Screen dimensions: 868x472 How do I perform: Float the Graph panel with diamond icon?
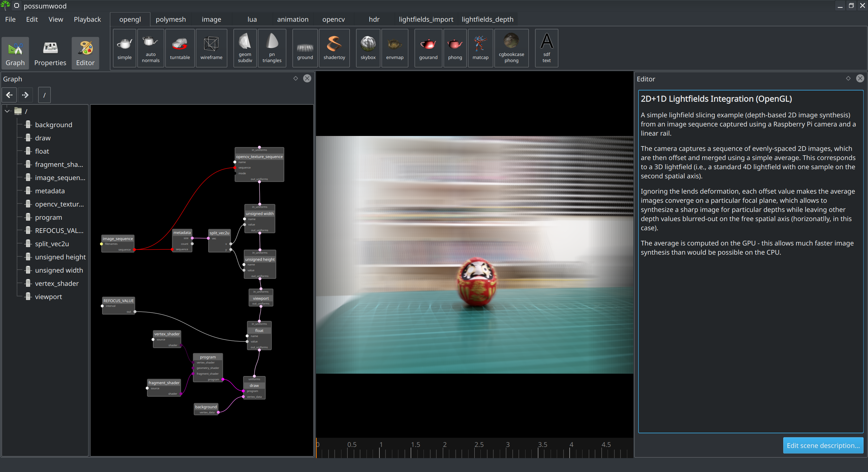point(296,78)
